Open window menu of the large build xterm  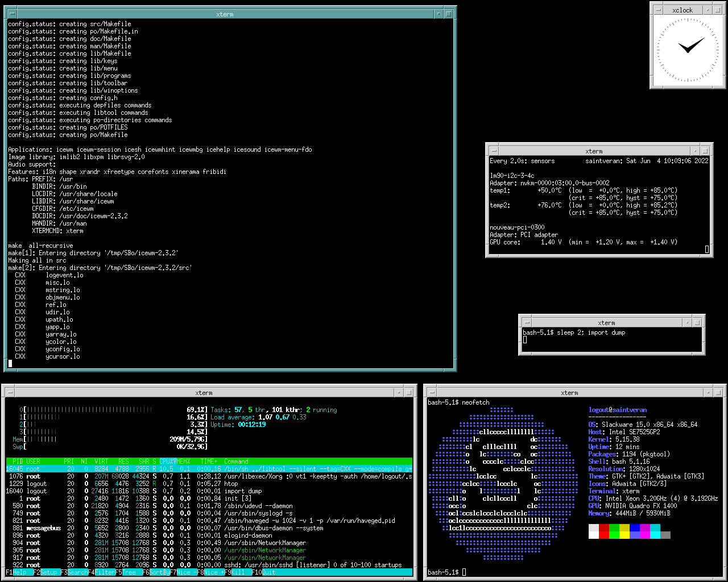click(13, 14)
